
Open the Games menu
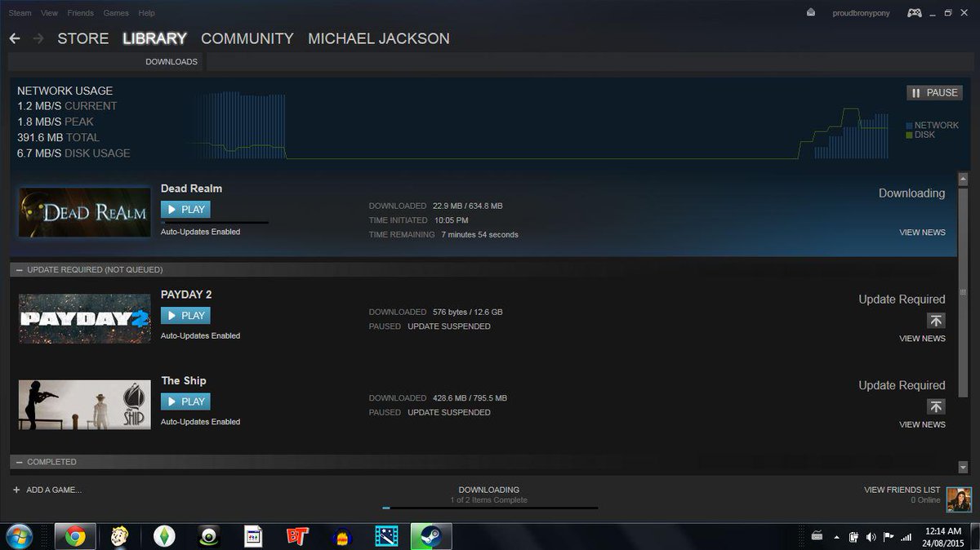click(x=116, y=13)
